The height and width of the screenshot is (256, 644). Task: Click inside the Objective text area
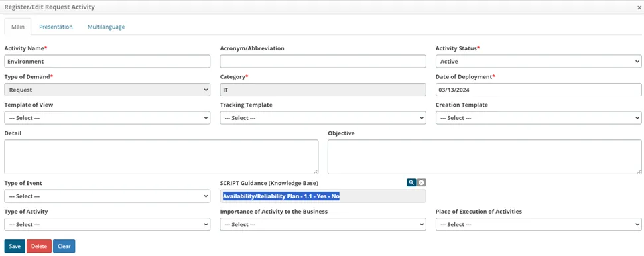485,157
